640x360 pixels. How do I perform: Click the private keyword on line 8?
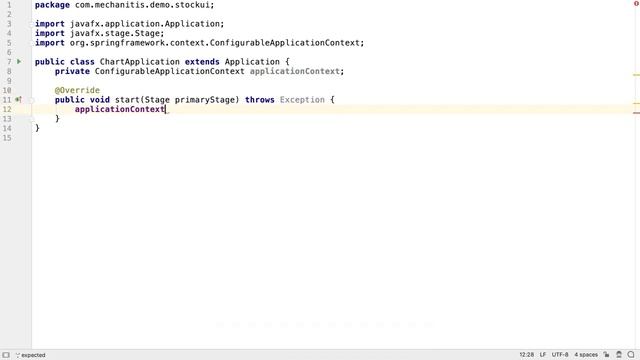point(72,71)
